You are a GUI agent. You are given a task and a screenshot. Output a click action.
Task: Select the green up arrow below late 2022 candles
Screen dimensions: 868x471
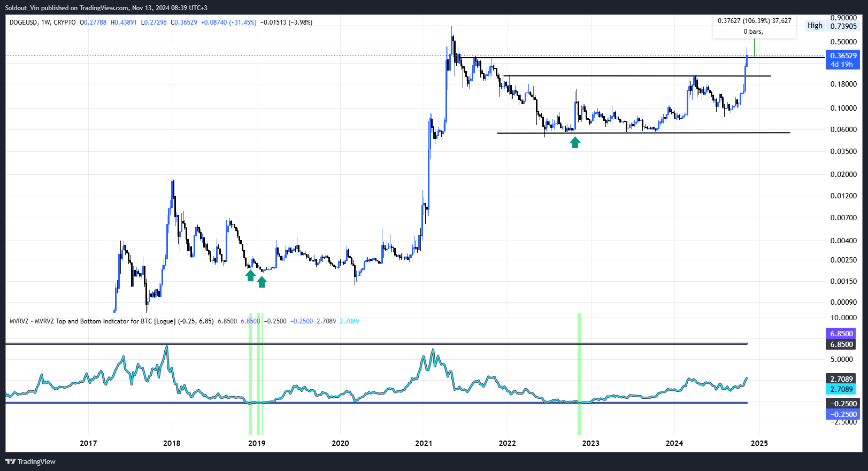tap(575, 142)
